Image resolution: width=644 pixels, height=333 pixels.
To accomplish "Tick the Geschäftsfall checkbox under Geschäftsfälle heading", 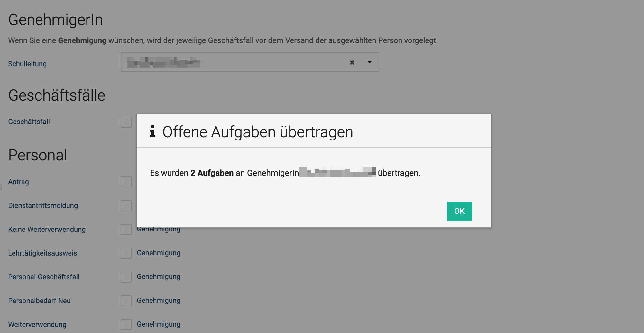I will 126,122.
